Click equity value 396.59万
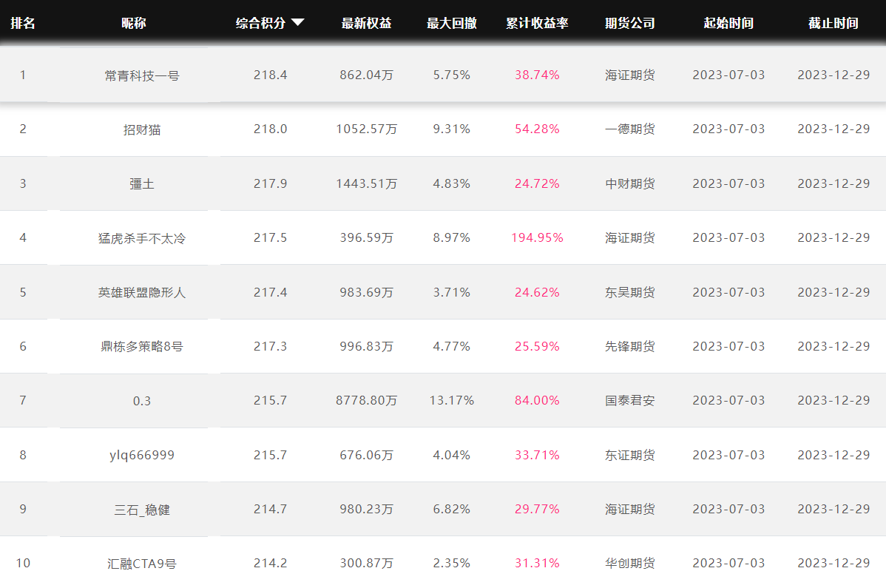886x588 pixels. pos(366,238)
